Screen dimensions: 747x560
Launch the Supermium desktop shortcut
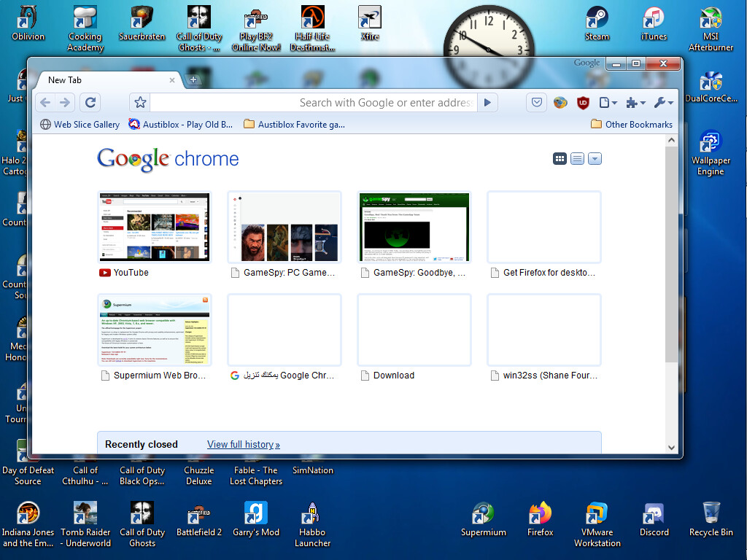tap(483, 519)
